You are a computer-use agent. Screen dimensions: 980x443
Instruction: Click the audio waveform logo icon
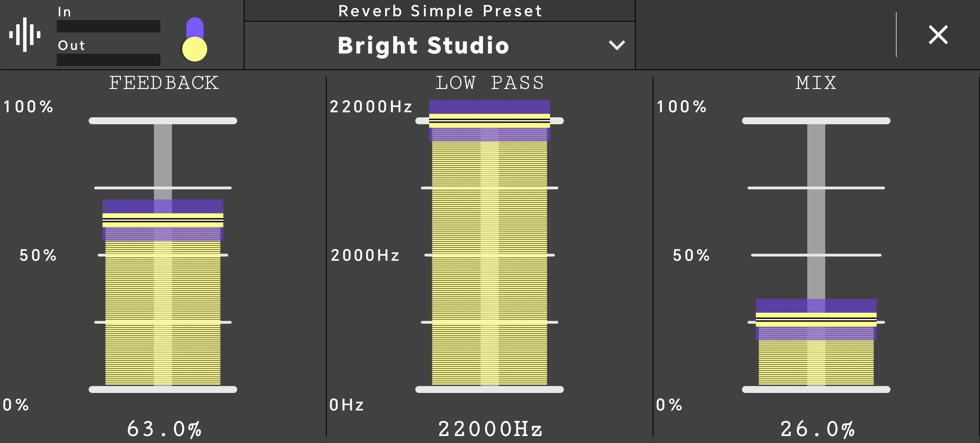[x=25, y=34]
